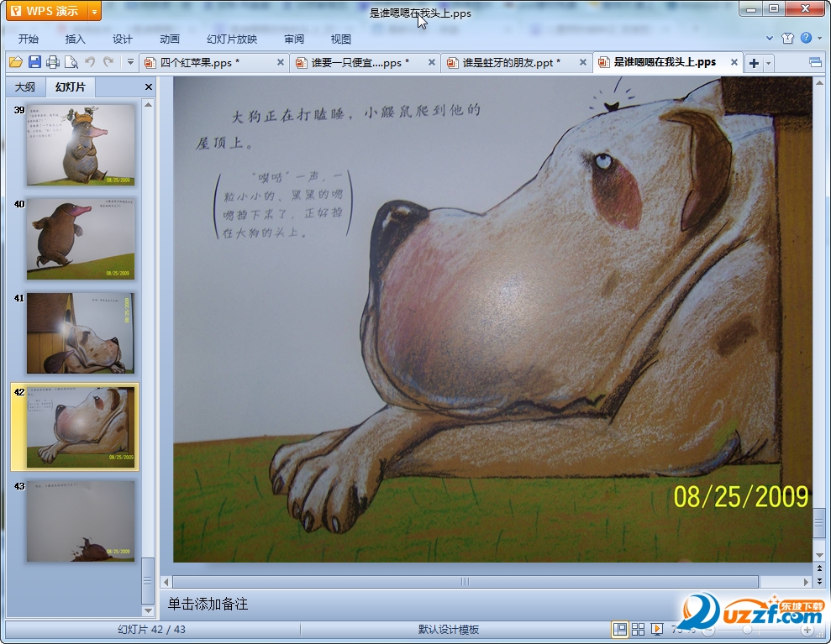Open the 视图 ribbon tab
Screen dimensions: 831x644
coord(341,39)
